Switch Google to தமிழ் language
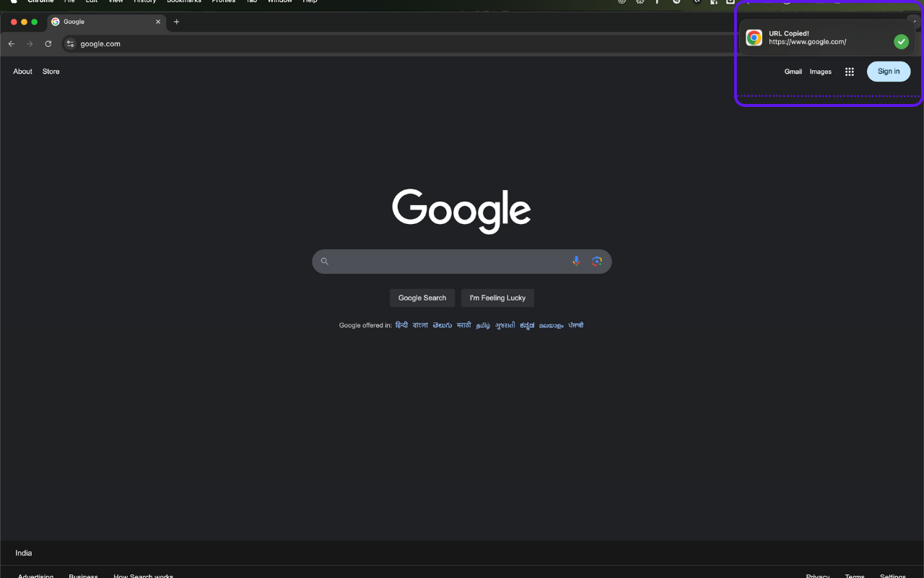The width and height of the screenshot is (924, 578). [484, 326]
